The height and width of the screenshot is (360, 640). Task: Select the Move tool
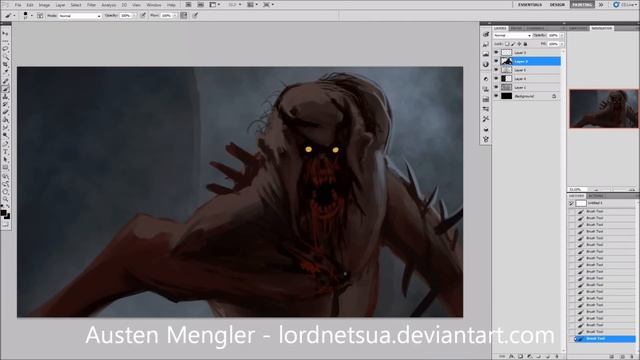pos(5,33)
